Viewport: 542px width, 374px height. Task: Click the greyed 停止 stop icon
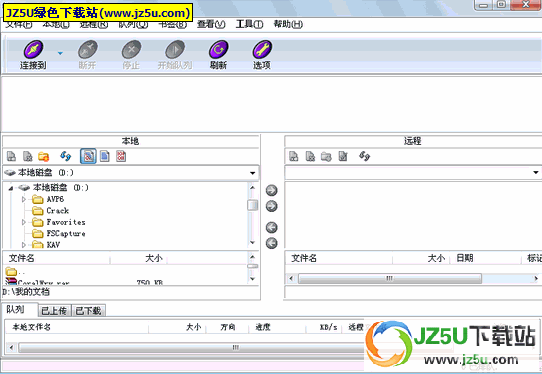point(131,49)
